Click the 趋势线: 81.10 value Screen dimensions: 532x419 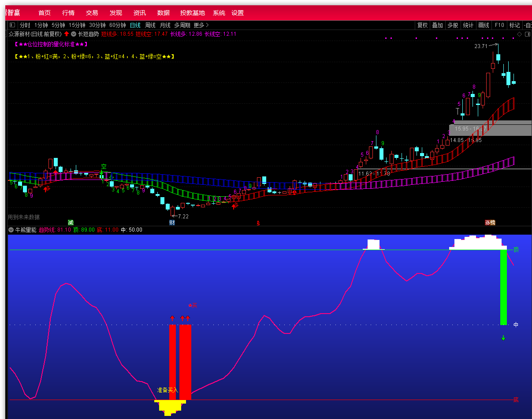55,230
